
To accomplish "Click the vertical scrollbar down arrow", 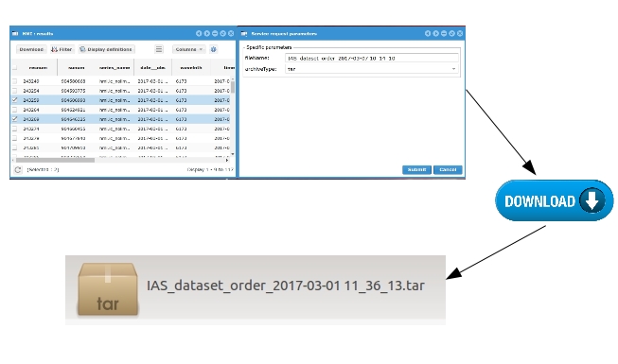I will (233, 154).
